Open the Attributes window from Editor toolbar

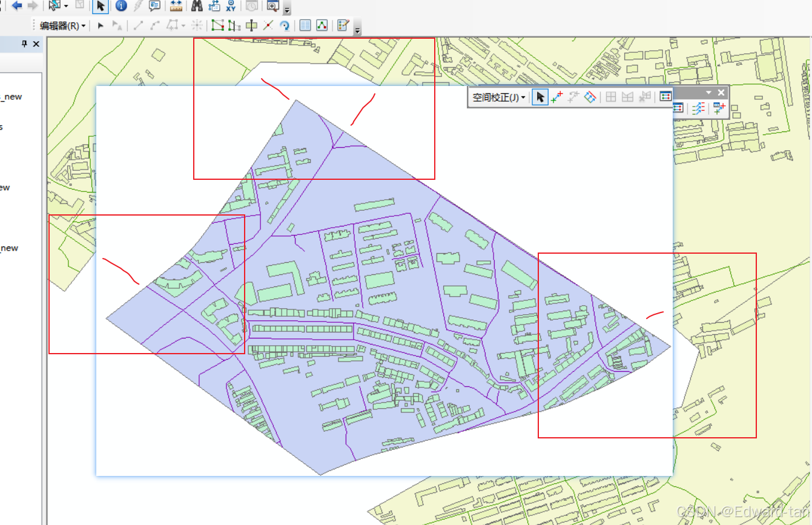305,25
